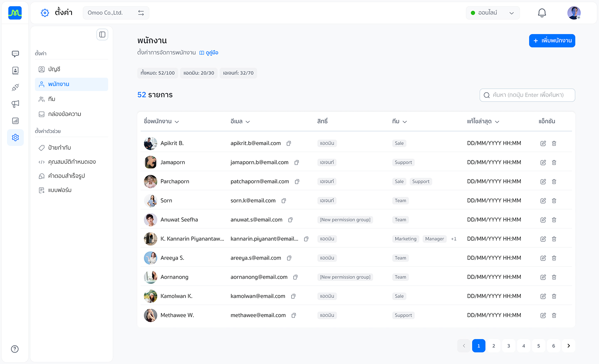Sort by ชื่อพนักงาน column
The height and width of the screenshot is (364, 599).
161,121
